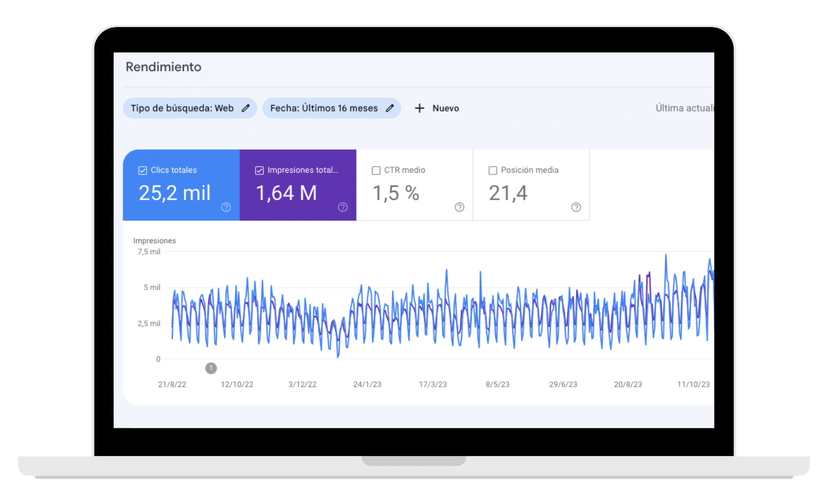Image resolution: width=828 pixels, height=504 pixels.
Task: Click the 21/8/22 date label
Action: coord(172,384)
